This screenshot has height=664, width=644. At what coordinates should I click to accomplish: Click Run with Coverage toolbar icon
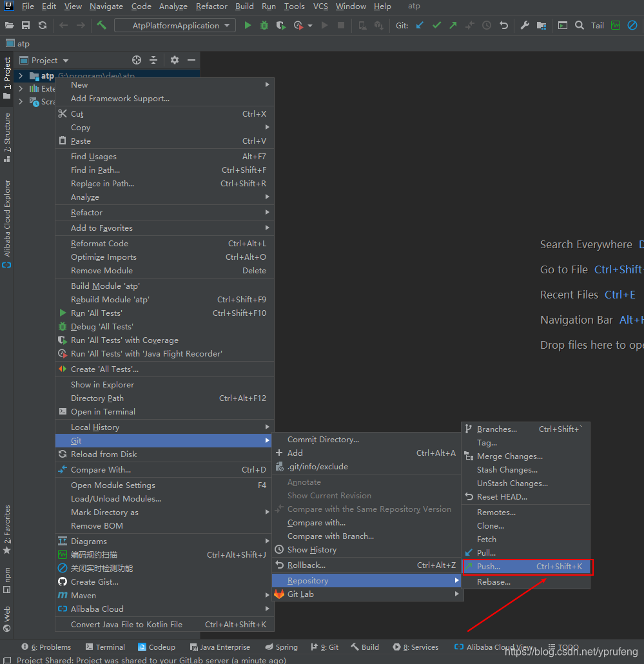[x=280, y=25]
